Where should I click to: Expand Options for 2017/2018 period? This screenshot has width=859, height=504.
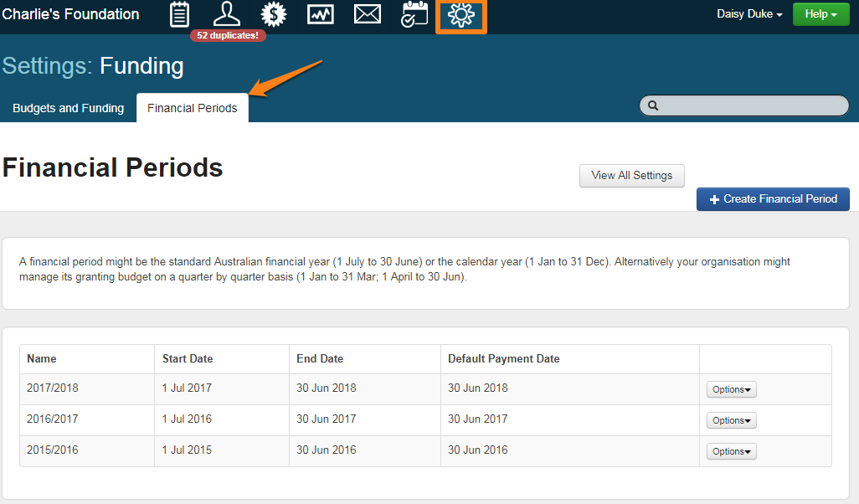click(731, 389)
